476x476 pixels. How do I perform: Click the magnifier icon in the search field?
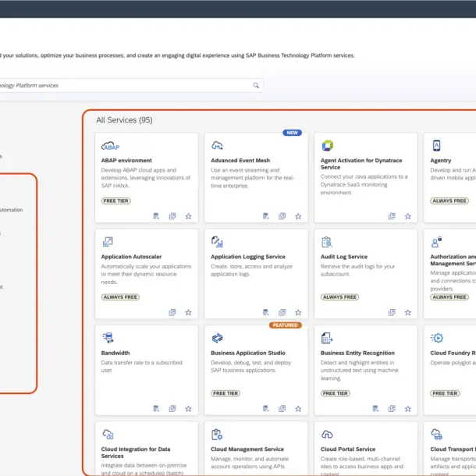256,86
